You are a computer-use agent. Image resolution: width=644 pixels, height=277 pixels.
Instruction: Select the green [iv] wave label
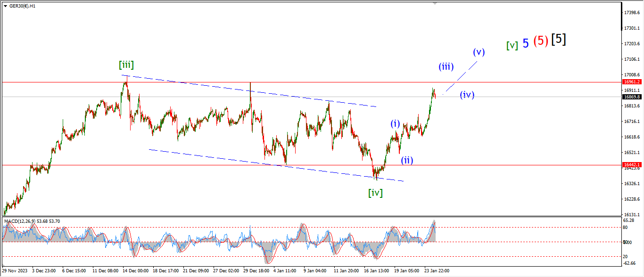tap(375, 192)
